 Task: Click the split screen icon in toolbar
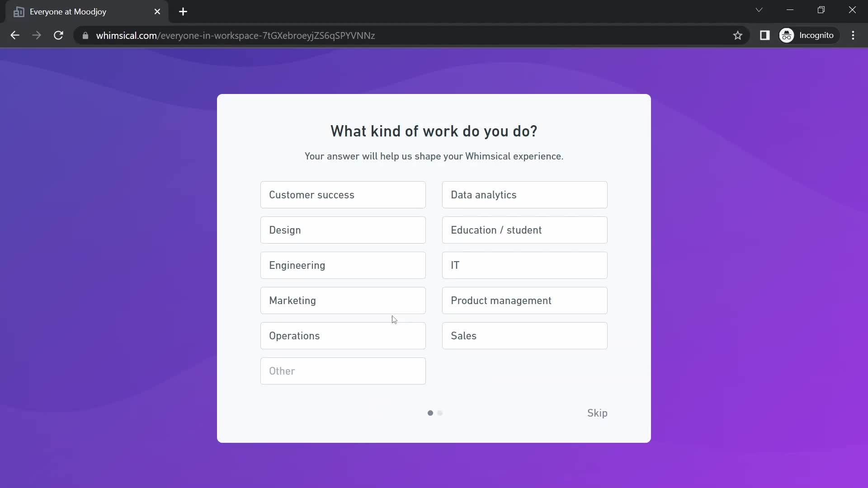765,35
